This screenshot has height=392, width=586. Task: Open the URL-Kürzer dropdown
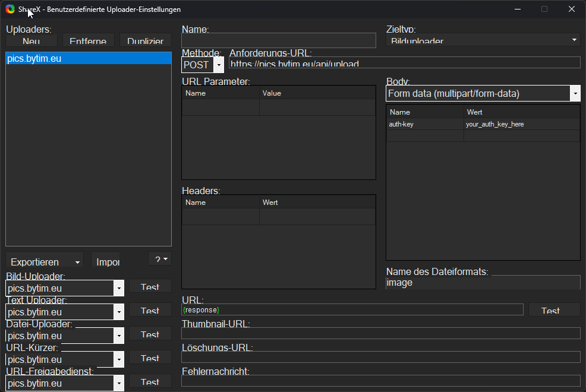65,359
